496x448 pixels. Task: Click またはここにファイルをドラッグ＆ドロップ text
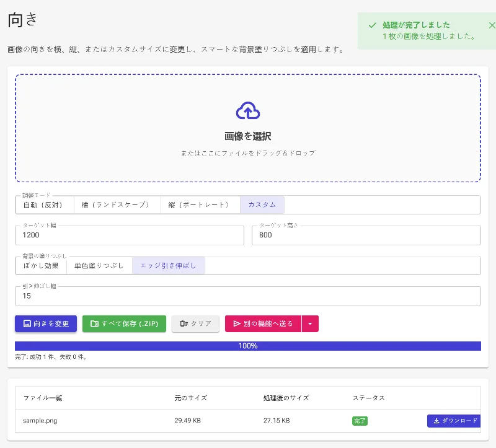(248, 153)
